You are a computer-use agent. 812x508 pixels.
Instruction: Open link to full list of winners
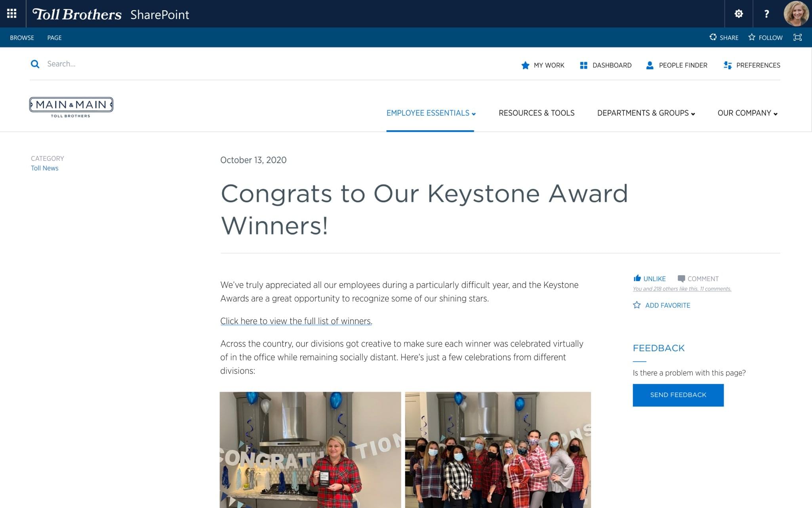tap(296, 321)
